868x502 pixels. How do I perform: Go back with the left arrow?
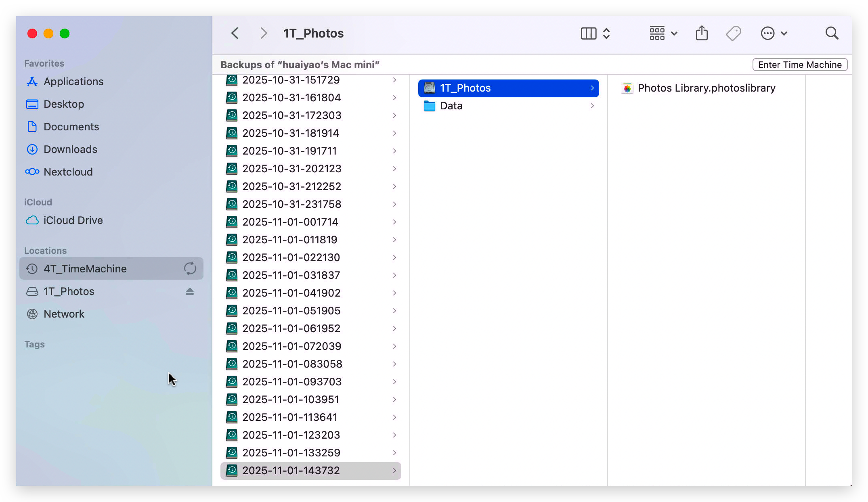235,33
